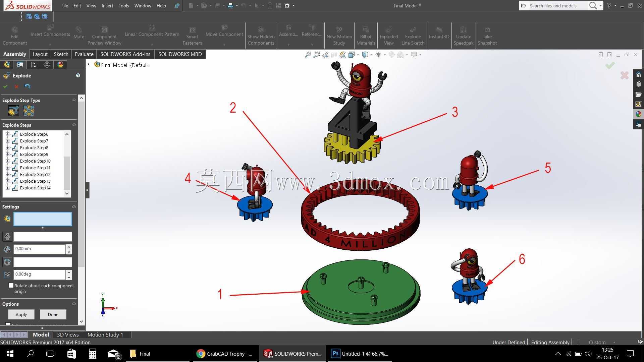Select Explode Step12 in the list
The height and width of the screenshot is (362, 644).
pos(35,174)
